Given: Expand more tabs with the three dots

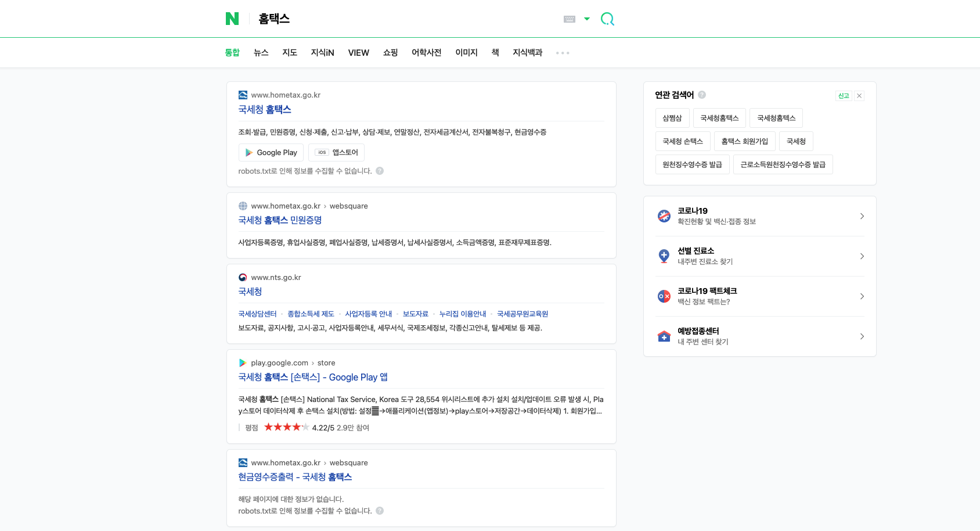Looking at the screenshot, I should point(563,53).
